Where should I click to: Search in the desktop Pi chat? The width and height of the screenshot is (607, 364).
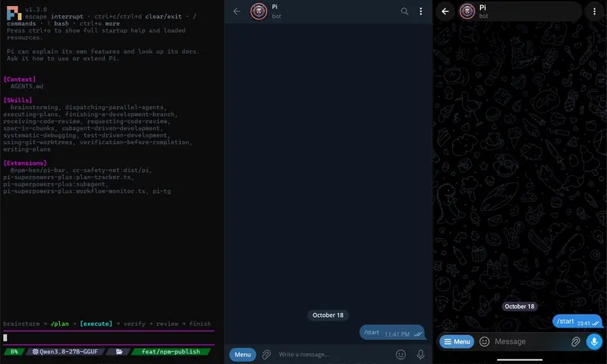404,11
